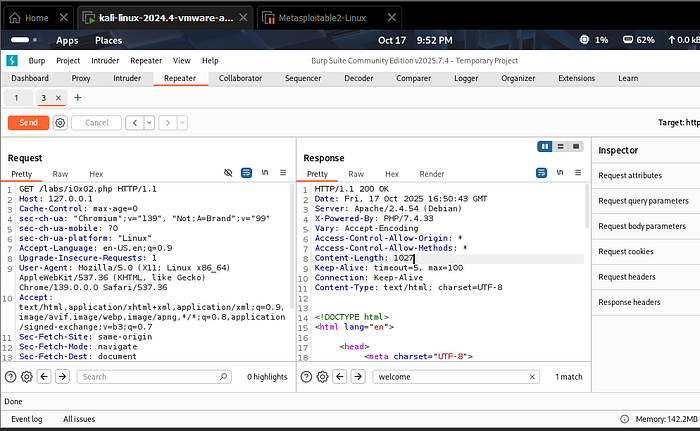The width and height of the screenshot is (700, 431).
Task: Open Response pane hamburger options menu
Action: point(578,172)
